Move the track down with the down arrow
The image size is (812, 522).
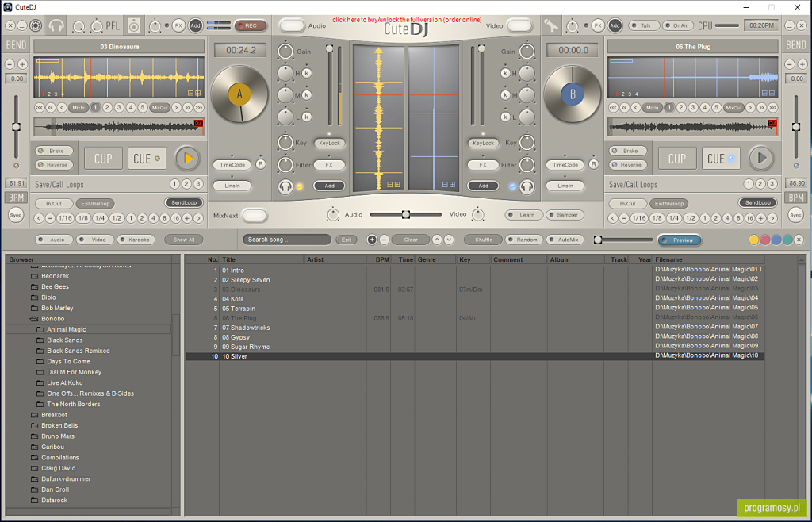pyautogui.click(x=449, y=240)
